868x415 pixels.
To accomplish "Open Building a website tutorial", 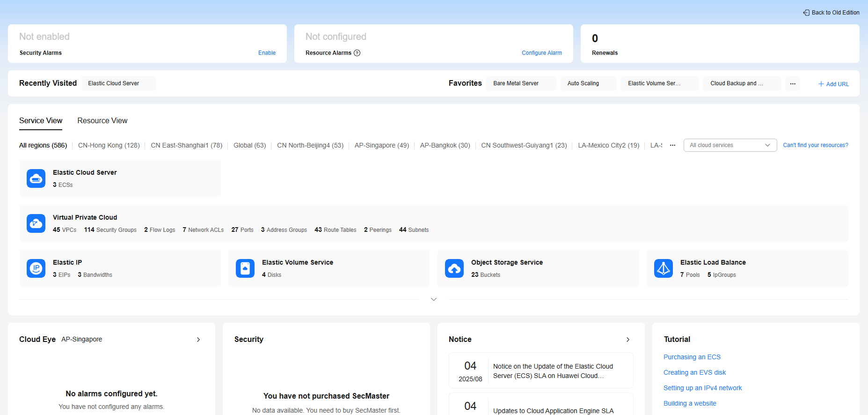I will coord(690,403).
